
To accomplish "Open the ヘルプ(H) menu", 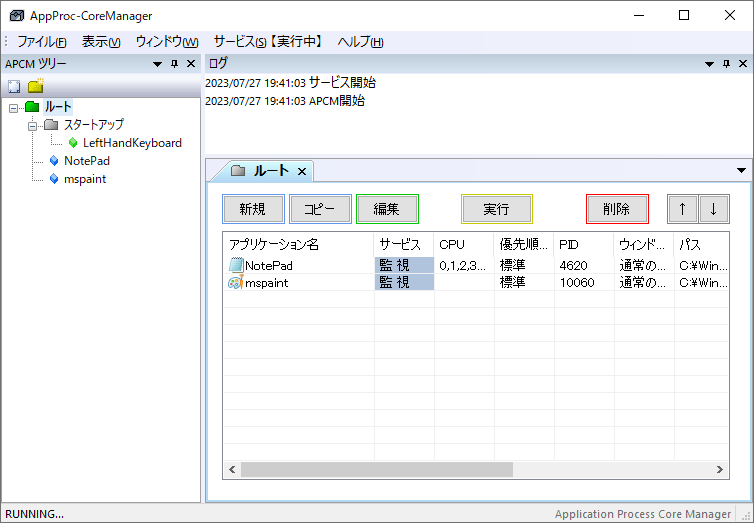I will click(360, 42).
